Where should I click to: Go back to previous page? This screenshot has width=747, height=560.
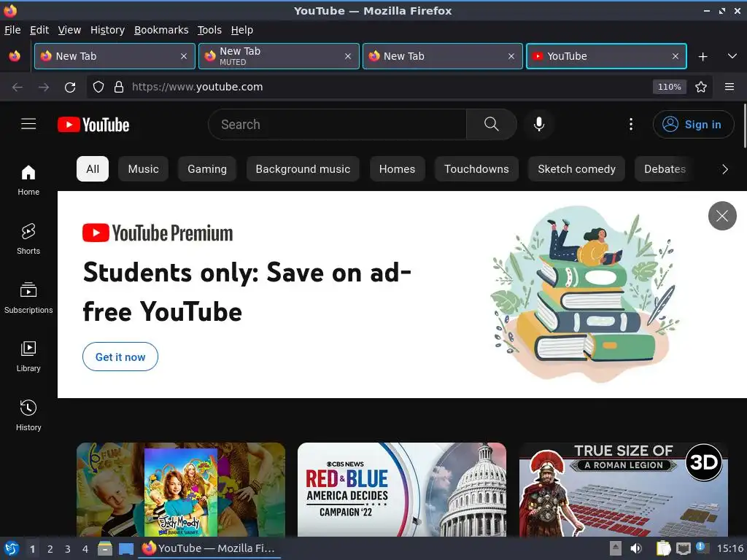pyautogui.click(x=18, y=87)
